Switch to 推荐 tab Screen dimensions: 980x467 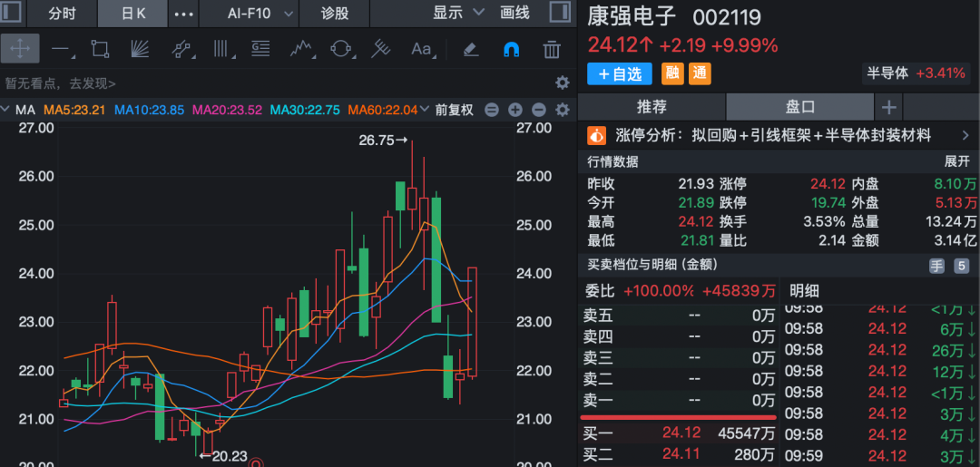652,107
